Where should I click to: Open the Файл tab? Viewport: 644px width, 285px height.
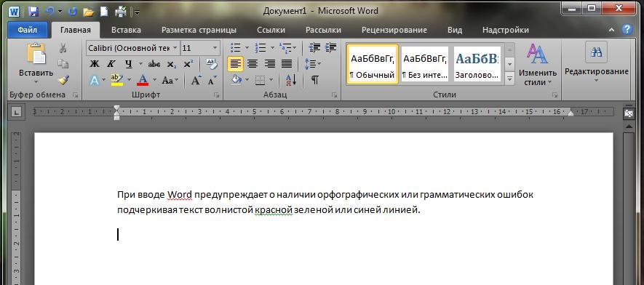point(28,30)
